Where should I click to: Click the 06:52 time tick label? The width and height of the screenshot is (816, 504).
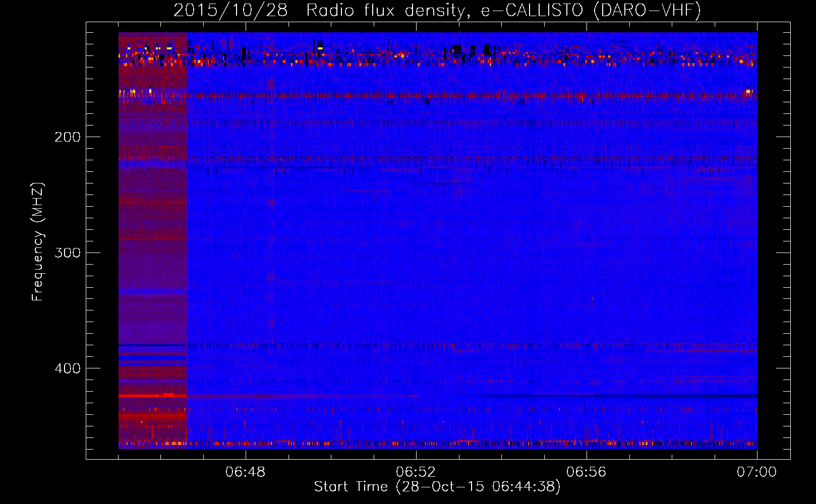click(x=416, y=472)
